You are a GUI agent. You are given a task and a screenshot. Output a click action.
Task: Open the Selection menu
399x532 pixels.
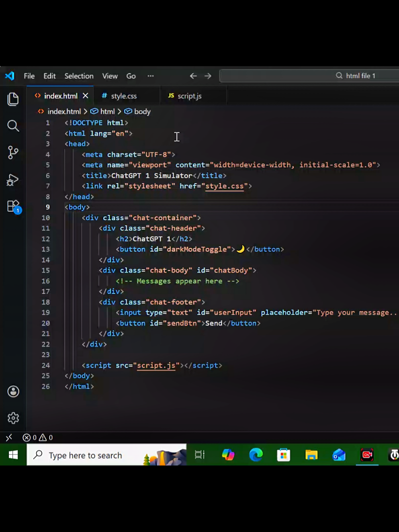click(x=79, y=76)
